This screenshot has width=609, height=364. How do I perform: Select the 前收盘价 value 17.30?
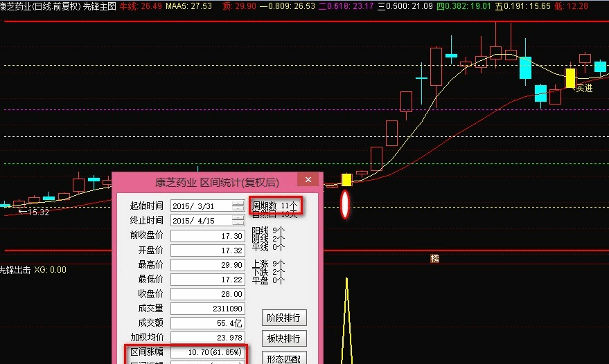tap(207, 235)
